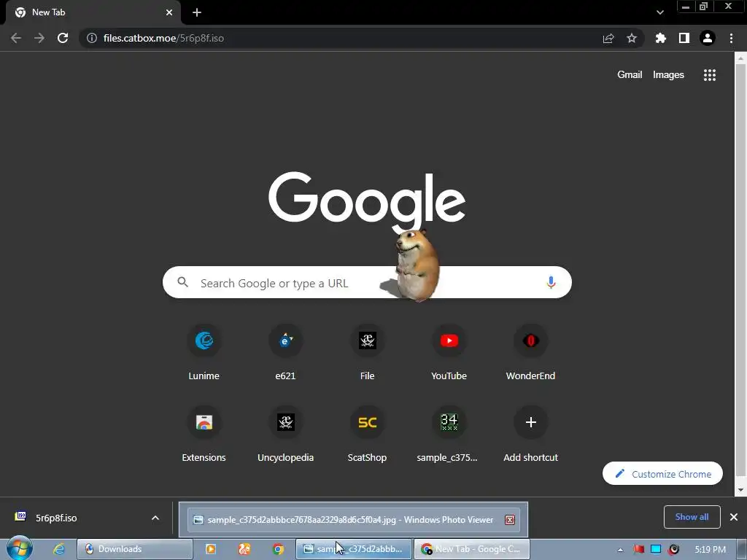Share this page icon in address bar
Image resolution: width=747 pixels, height=560 pixels.
click(x=608, y=39)
